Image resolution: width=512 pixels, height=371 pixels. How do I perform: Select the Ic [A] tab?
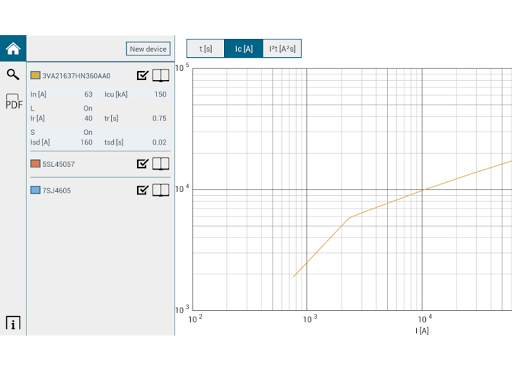pos(244,49)
